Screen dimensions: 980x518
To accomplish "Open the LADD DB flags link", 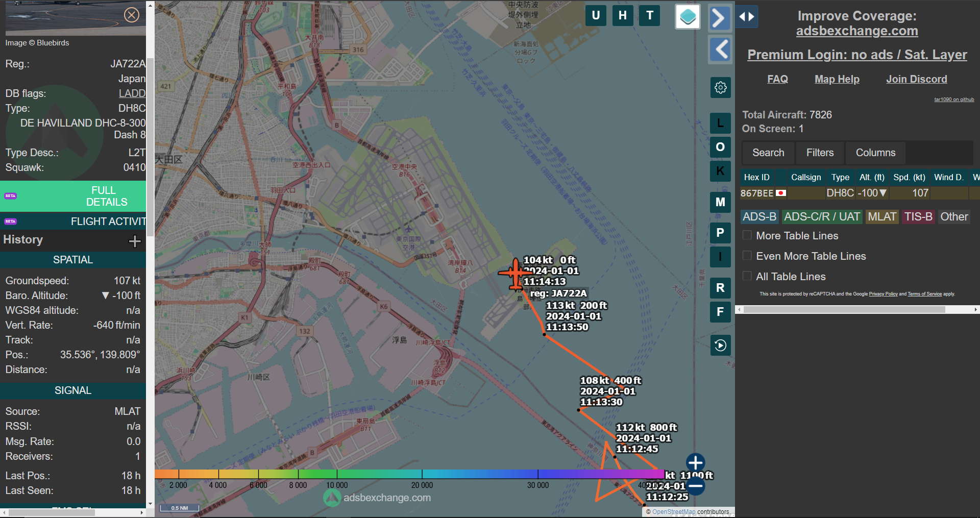I will point(132,93).
